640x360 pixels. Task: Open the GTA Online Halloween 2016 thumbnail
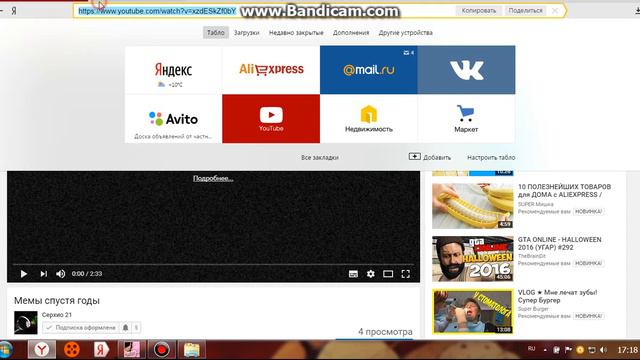click(473, 259)
